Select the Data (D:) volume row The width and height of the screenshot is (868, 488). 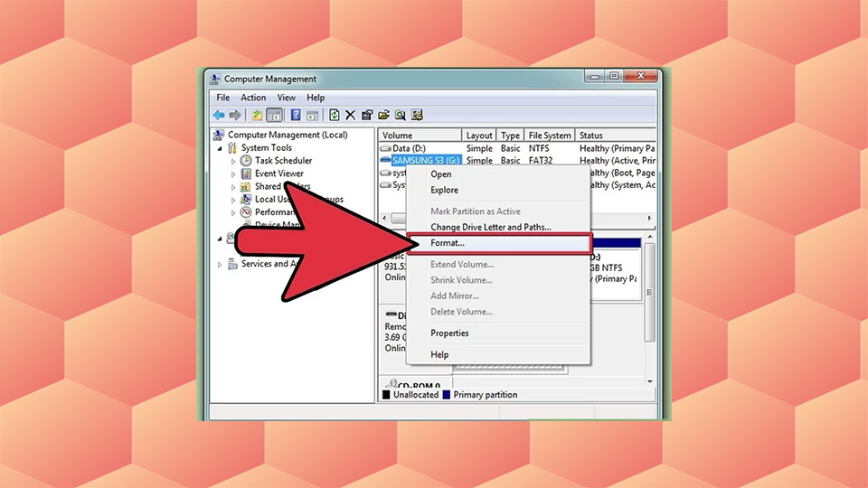(517, 148)
